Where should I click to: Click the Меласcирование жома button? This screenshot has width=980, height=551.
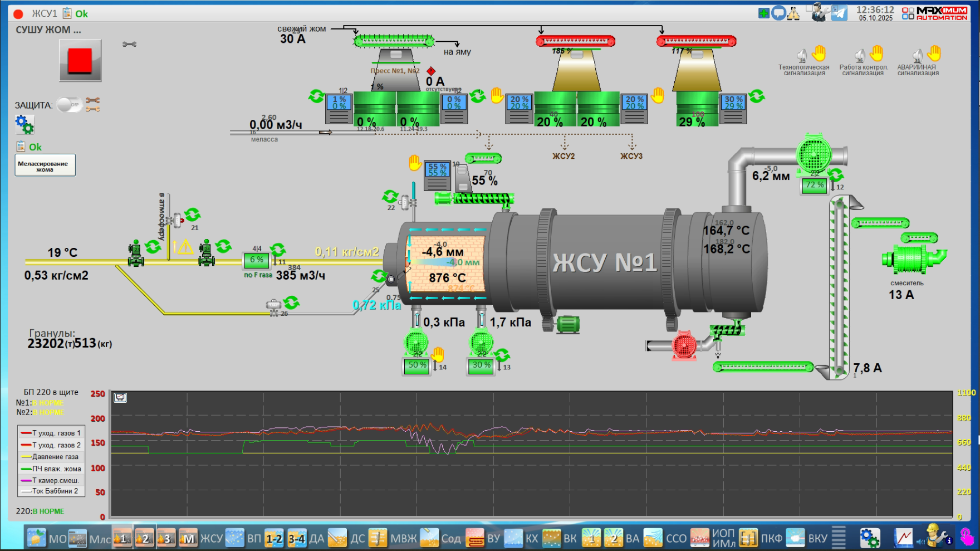pos(45,166)
